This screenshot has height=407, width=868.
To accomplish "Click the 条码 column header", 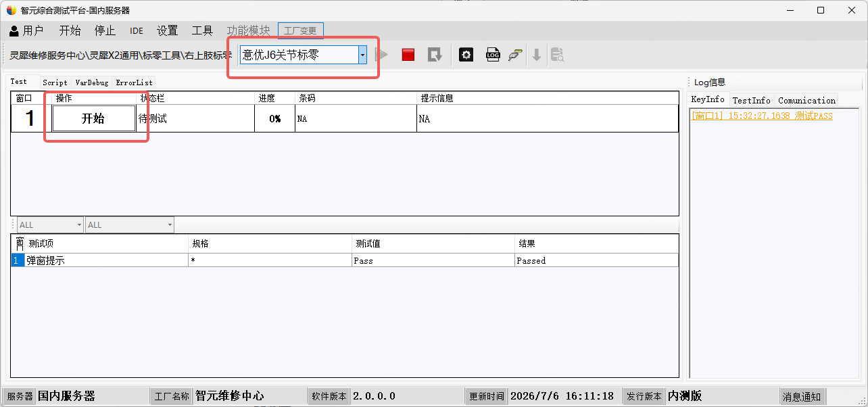I will [x=356, y=98].
